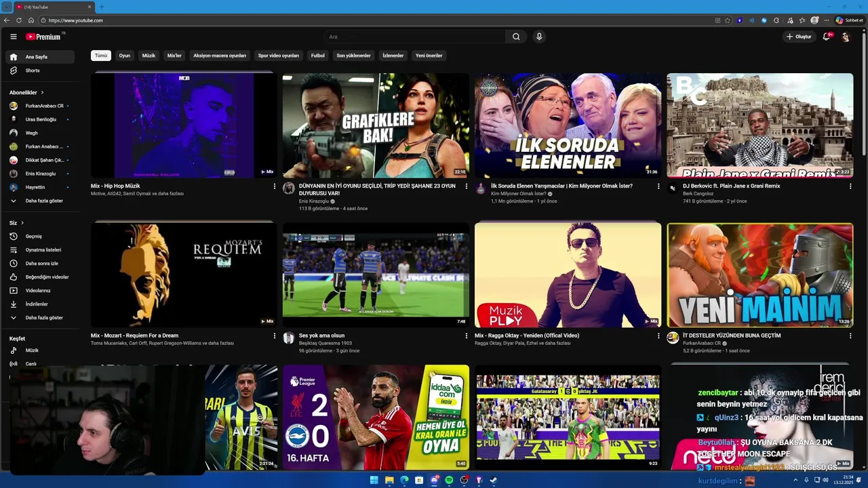868x488 pixels.
Task: Click browser back arrow
Action: [x=7, y=20]
